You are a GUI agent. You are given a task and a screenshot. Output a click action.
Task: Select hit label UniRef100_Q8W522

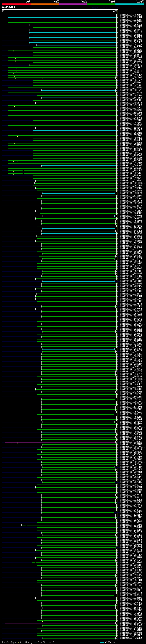pos(131,50)
